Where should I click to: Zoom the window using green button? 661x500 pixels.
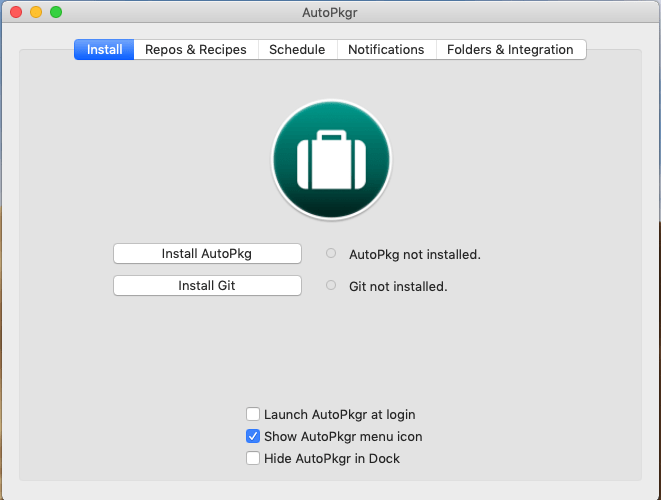(56, 12)
